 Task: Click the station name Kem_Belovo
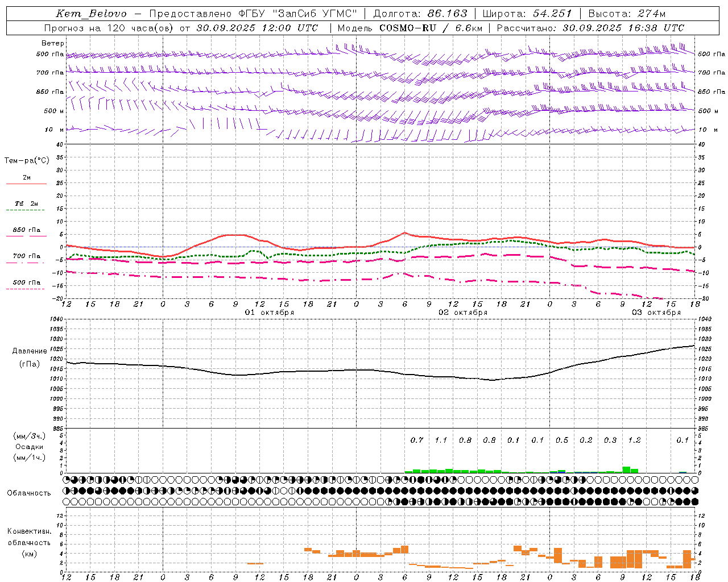coord(92,14)
